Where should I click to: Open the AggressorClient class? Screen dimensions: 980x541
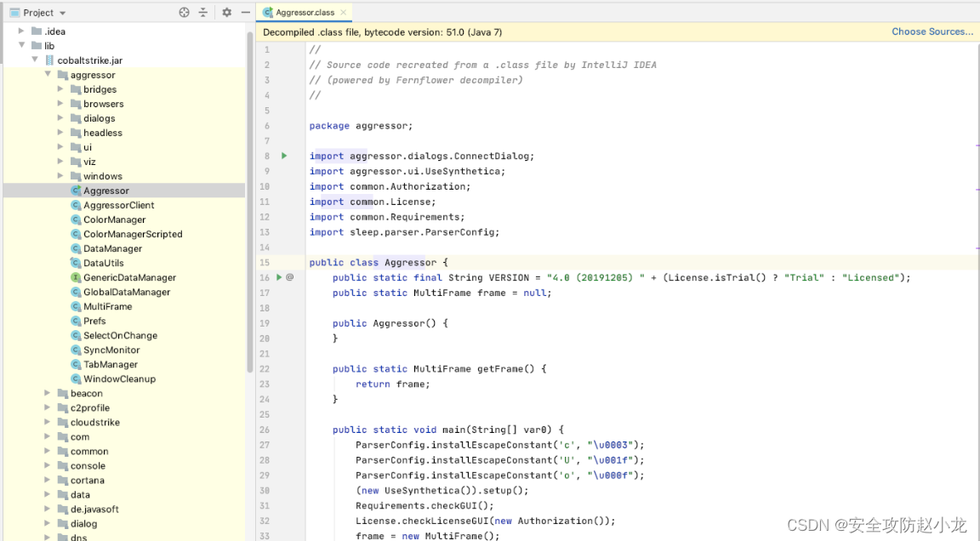(119, 205)
